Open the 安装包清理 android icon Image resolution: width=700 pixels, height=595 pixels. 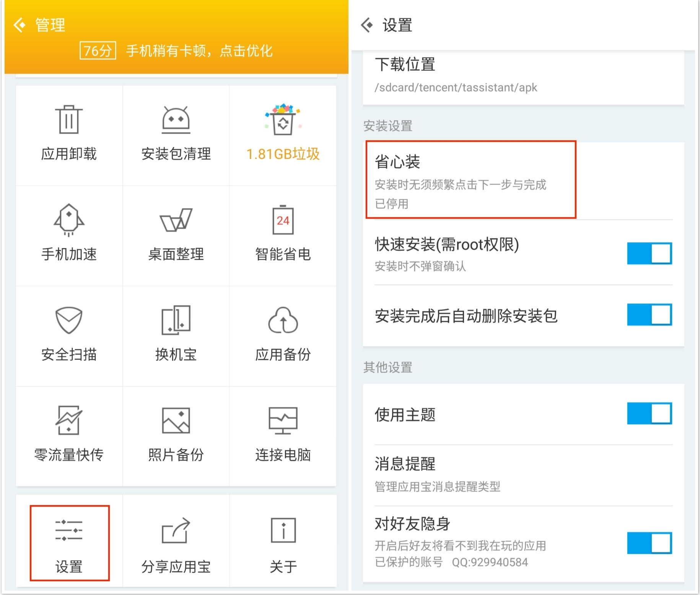[x=176, y=120]
